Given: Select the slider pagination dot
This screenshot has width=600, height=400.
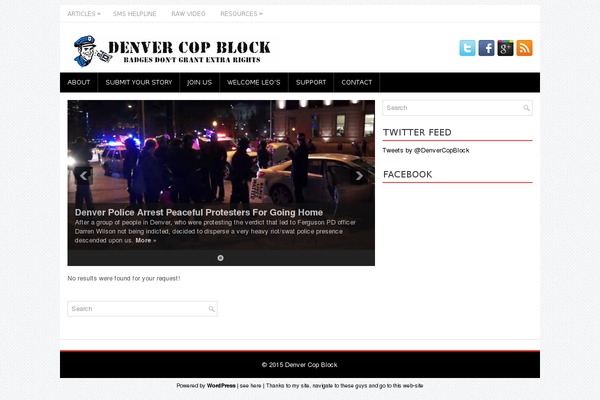Looking at the screenshot, I should click(220, 258).
